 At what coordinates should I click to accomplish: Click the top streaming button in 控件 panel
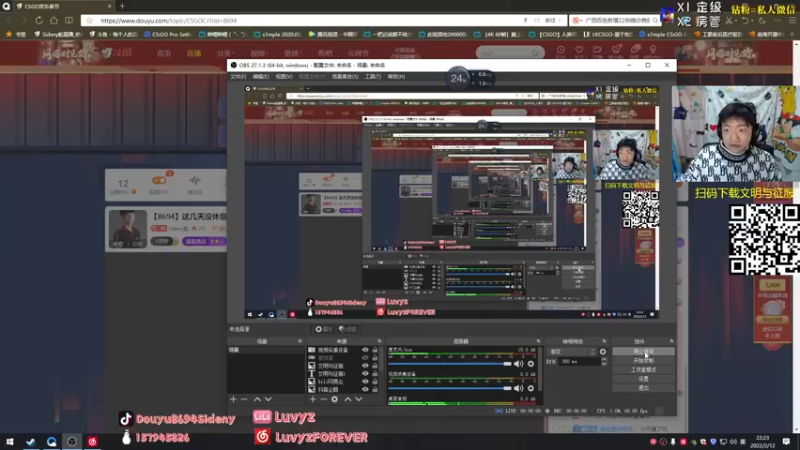click(x=643, y=352)
